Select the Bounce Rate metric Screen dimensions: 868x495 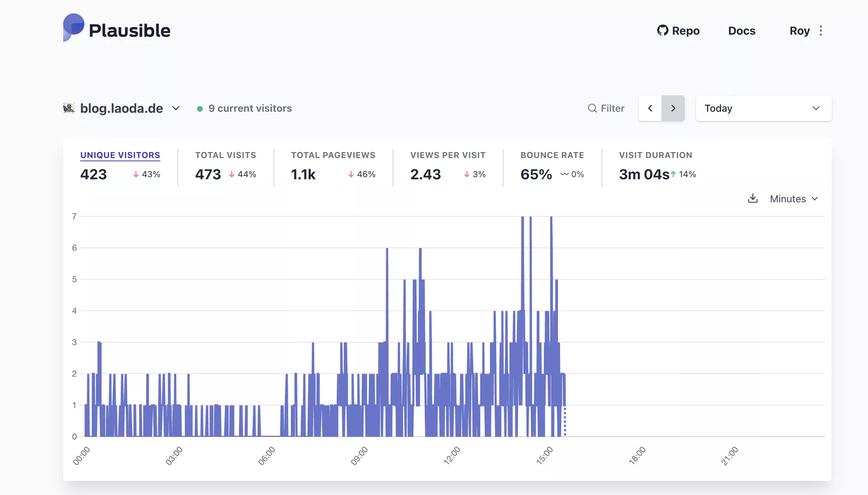pos(552,155)
